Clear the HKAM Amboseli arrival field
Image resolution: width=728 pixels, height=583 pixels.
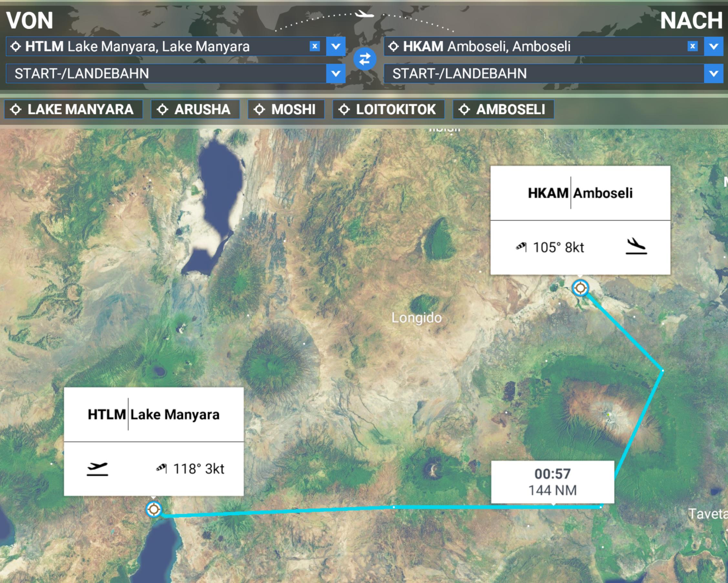[692, 46]
